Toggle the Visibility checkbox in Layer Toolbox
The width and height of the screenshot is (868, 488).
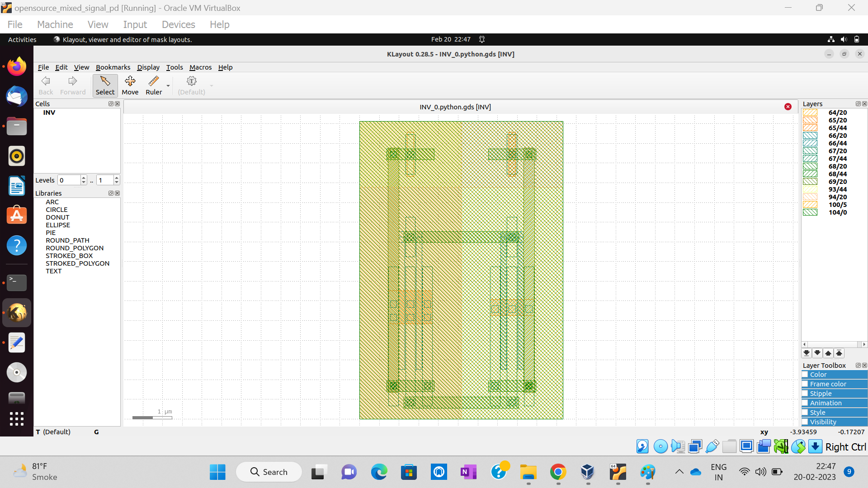[805, 422]
